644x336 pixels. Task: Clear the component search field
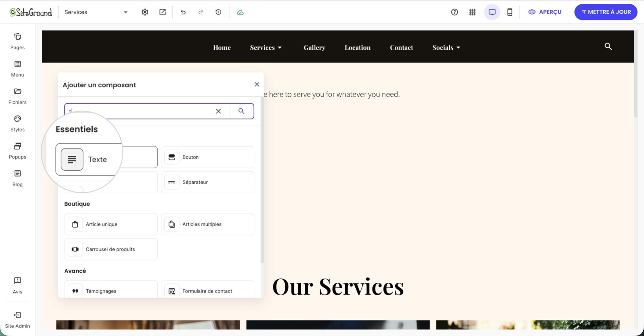click(218, 111)
